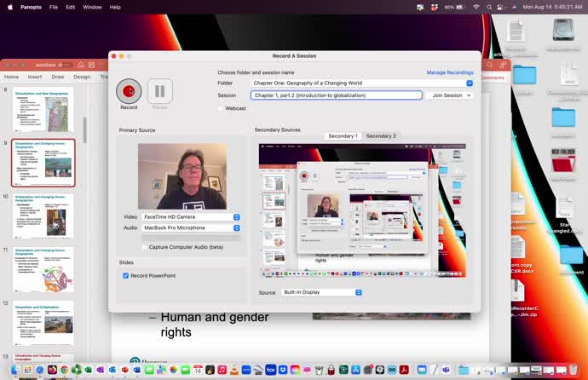Toggle Capture Computer Audio (beta) checkbox
The image size is (588, 380).
[x=143, y=247]
